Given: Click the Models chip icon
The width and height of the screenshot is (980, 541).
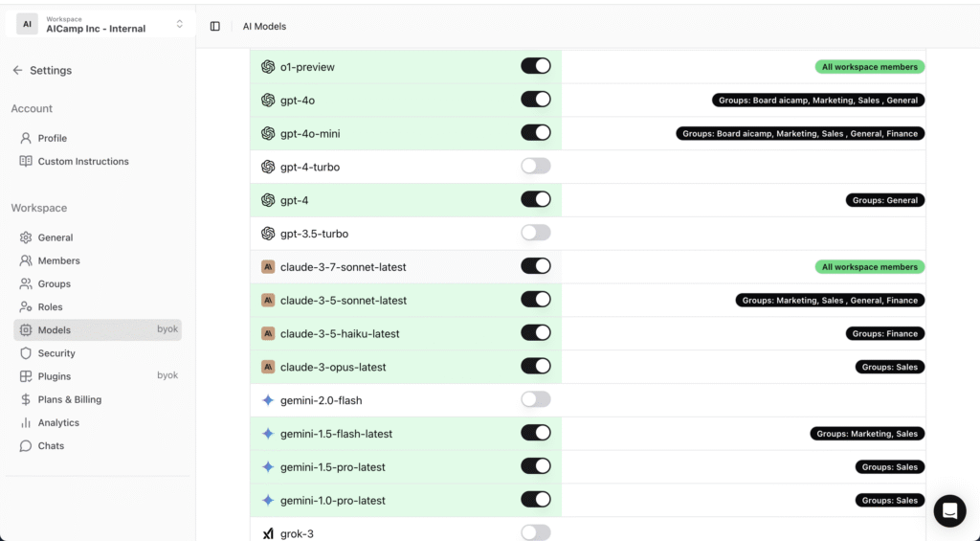Looking at the screenshot, I should click(x=26, y=329).
